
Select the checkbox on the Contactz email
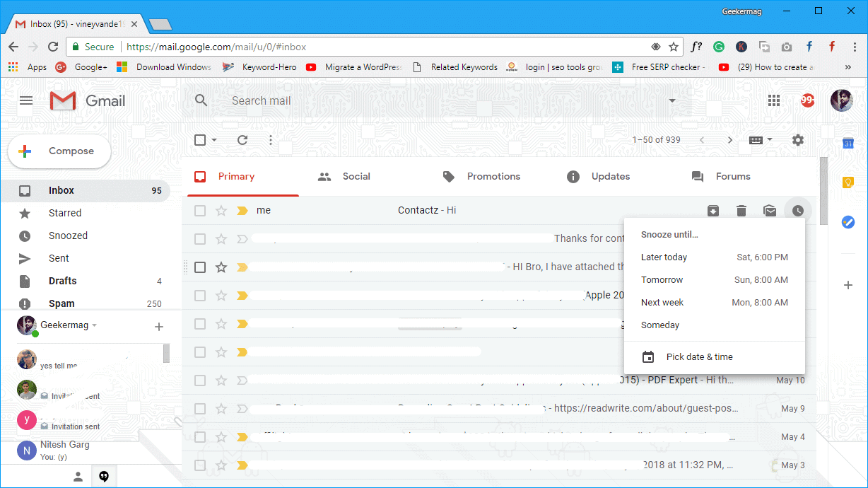(200, 210)
